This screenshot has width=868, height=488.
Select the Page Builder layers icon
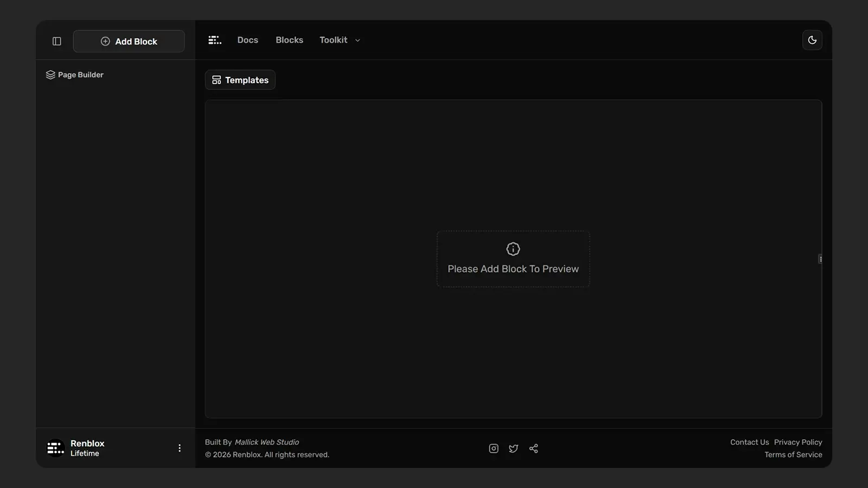pyautogui.click(x=50, y=75)
